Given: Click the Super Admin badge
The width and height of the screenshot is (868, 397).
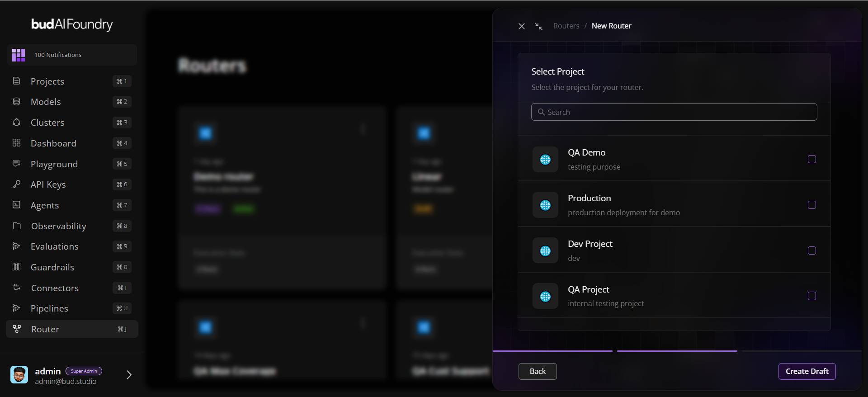Looking at the screenshot, I should 84,371.
